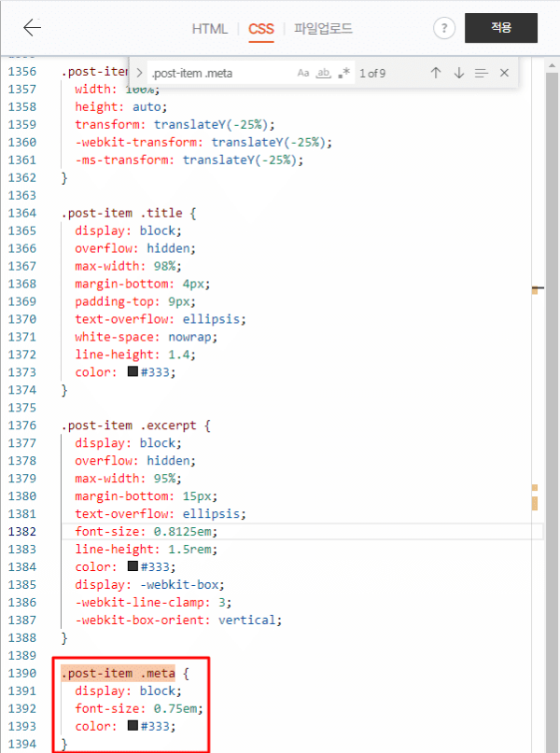Click the 적용 apply button
The image size is (560, 753).
click(501, 28)
